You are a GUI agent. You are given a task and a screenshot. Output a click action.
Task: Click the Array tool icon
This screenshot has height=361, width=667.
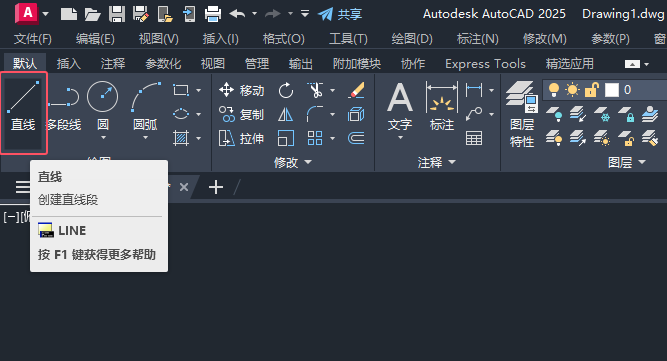point(315,138)
